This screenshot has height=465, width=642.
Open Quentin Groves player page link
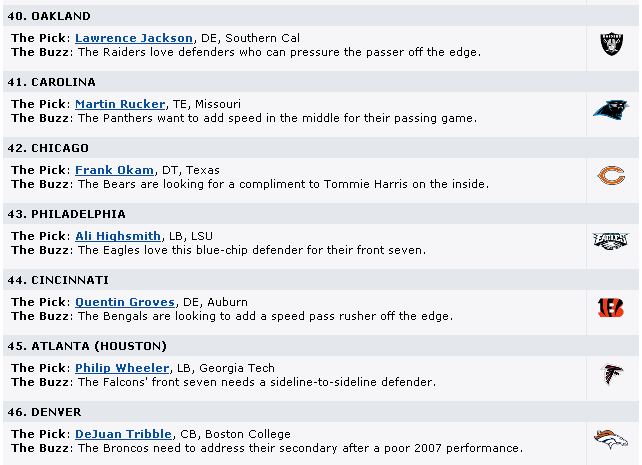tap(125, 302)
